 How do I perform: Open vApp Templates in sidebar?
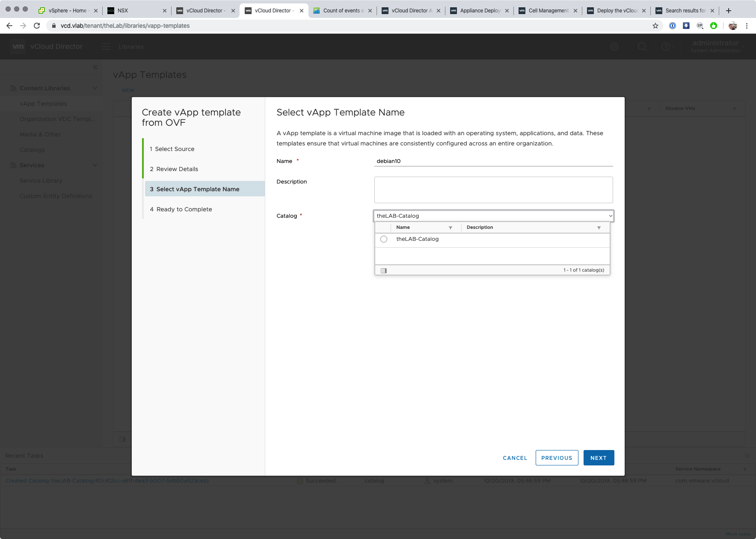coord(43,104)
